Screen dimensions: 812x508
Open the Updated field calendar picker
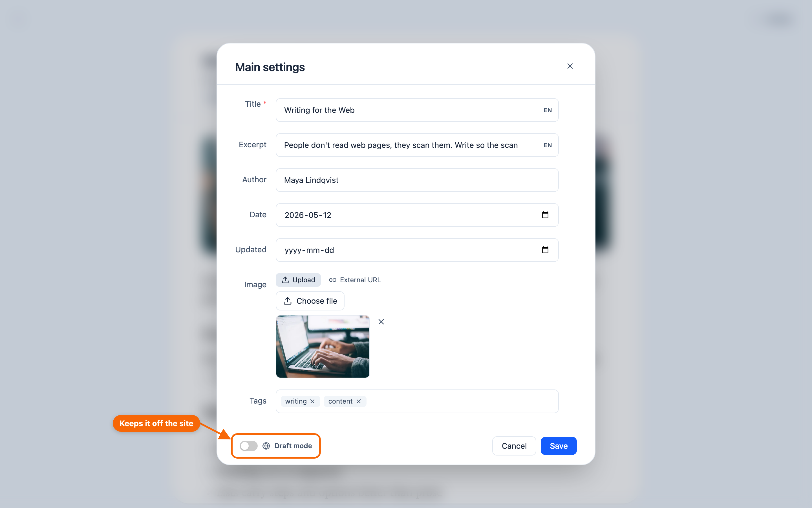click(x=545, y=250)
